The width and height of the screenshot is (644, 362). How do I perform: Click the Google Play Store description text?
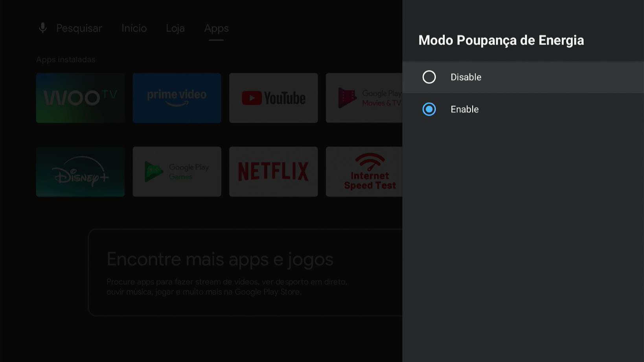click(227, 287)
